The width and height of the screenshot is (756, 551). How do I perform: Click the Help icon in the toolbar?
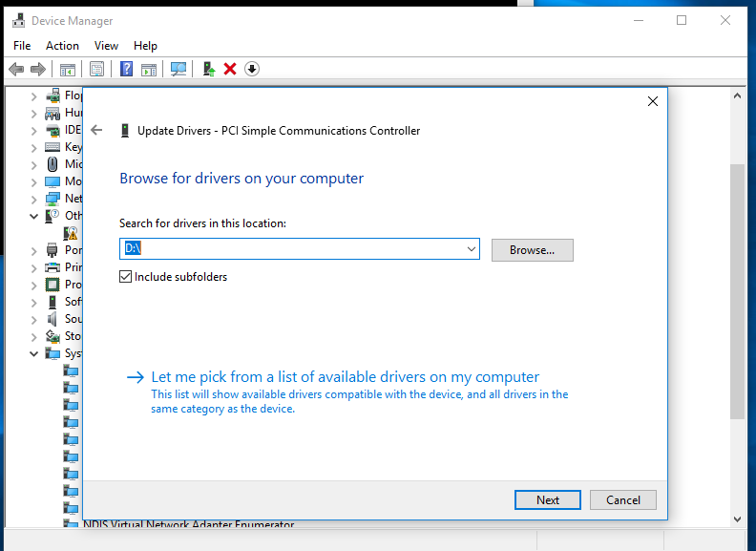click(126, 69)
